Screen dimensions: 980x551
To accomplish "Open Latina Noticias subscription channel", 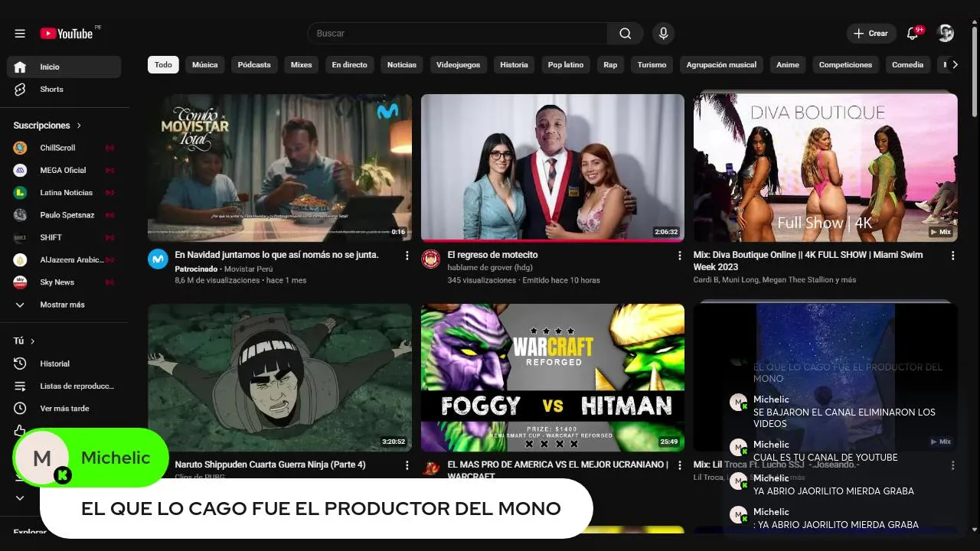I will click(64, 192).
